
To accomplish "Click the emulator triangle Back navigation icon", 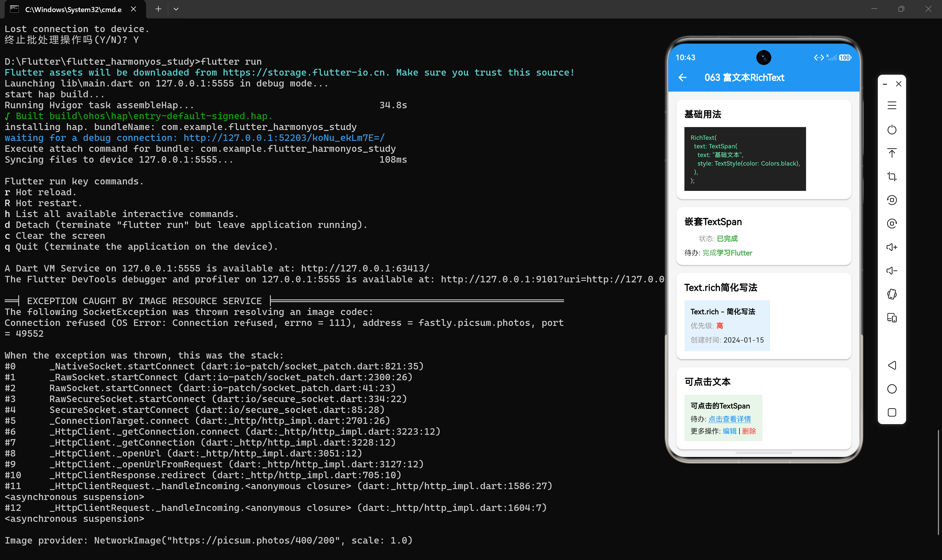I will pyautogui.click(x=892, y=365).
